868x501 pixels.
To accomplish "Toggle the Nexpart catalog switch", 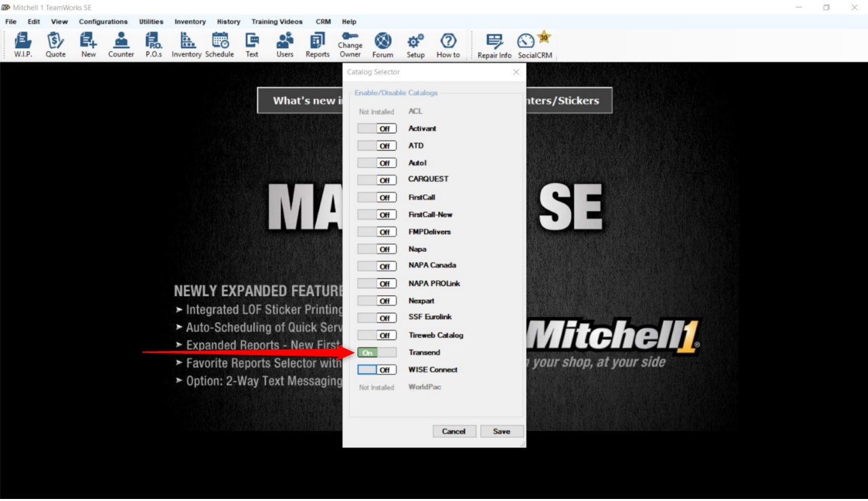I will pyautogui.click(x=377, y=301).
